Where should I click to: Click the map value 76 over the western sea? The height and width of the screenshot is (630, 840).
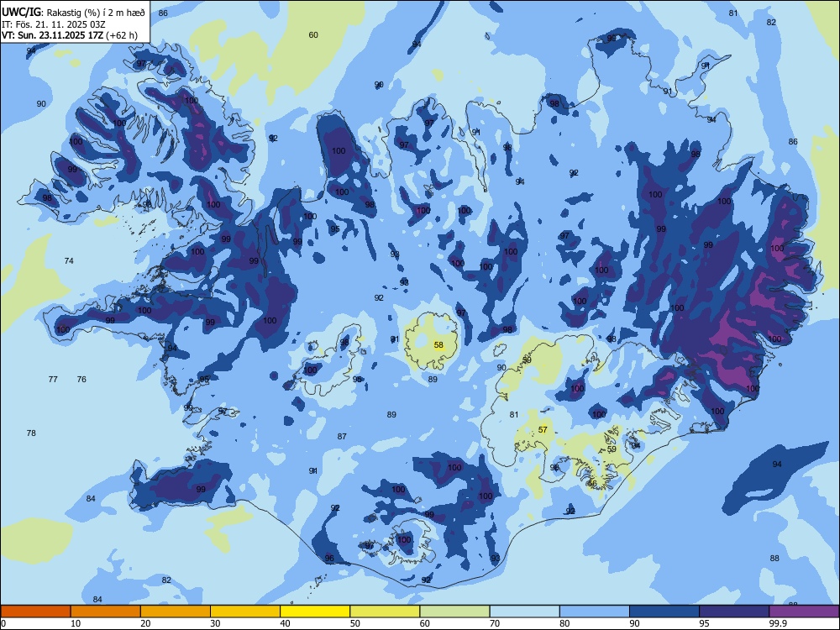(x=81, y=380)
